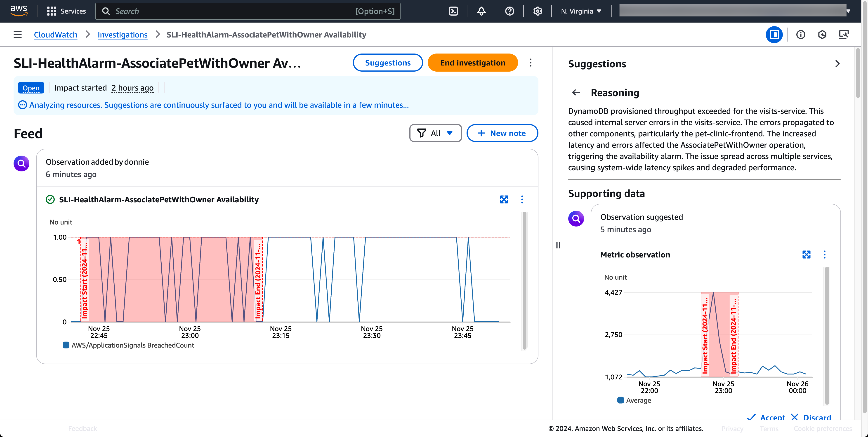The image size is (868, 437).
Task: Enlarge the Metric observation graph
Action: coord(806,255)
